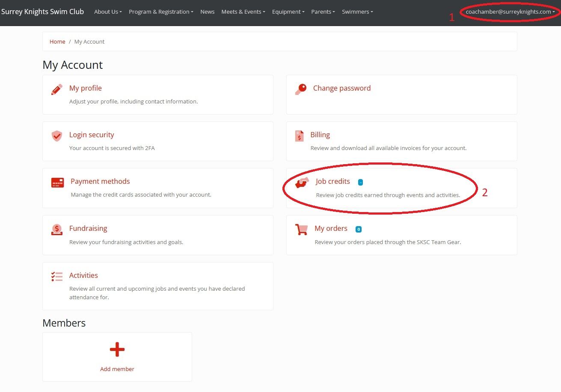Screen dimensions: 561x392
Task: Click the Billing invoice icon
Action: click(299, 136)
